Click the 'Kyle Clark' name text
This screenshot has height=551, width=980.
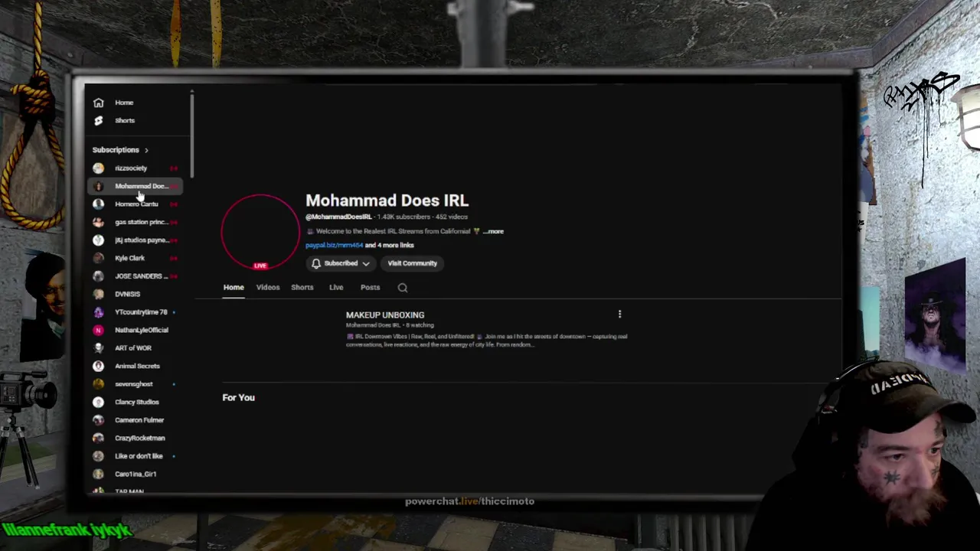coord(129,258)
